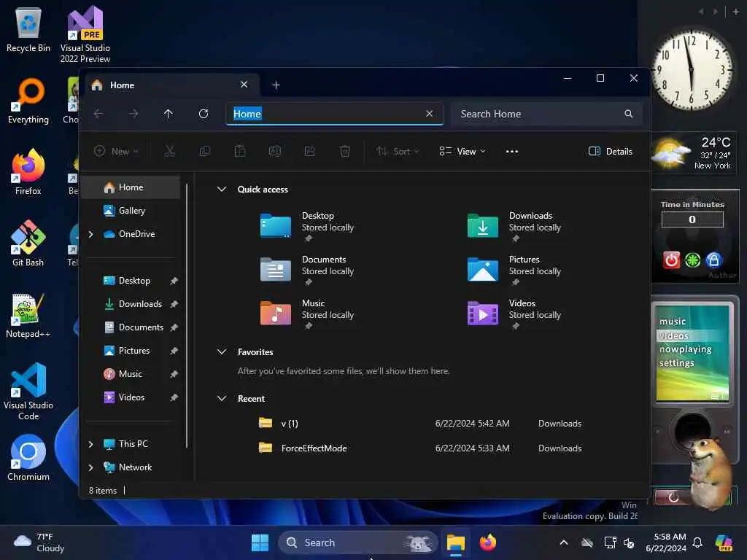Click the Forward navigation arrow
Screen dimensions: 747x560
click(133, 114)
